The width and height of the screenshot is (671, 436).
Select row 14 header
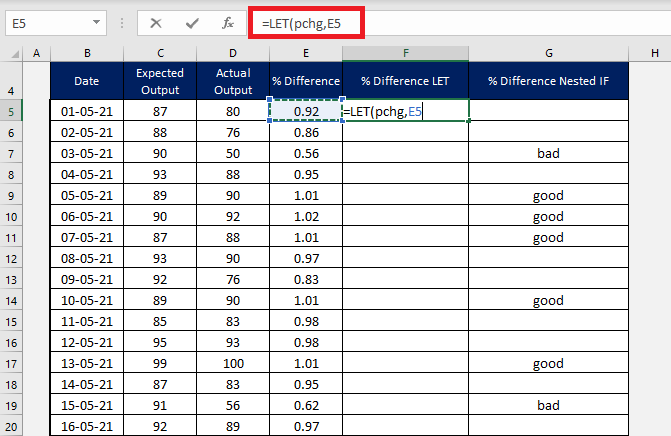(11, 301)
